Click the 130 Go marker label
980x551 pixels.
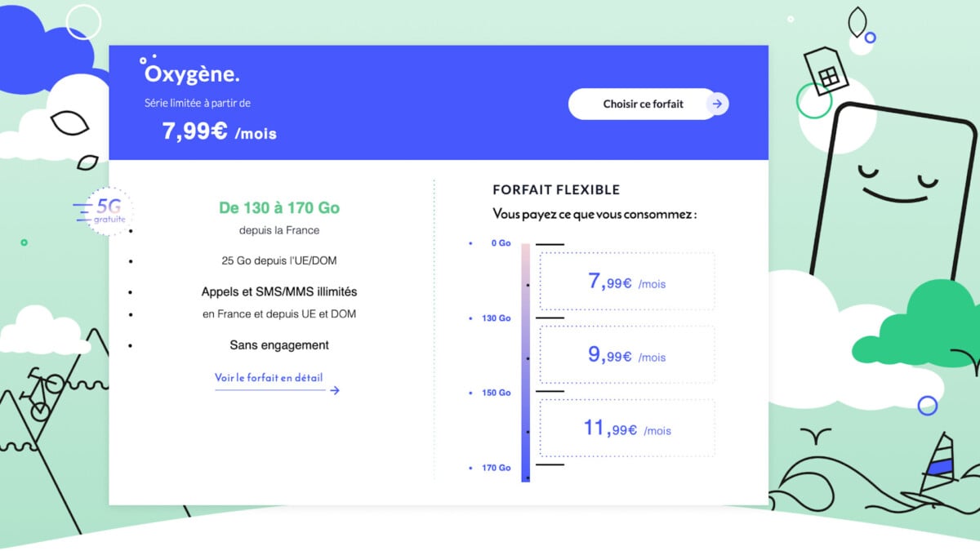coord(496,318)
